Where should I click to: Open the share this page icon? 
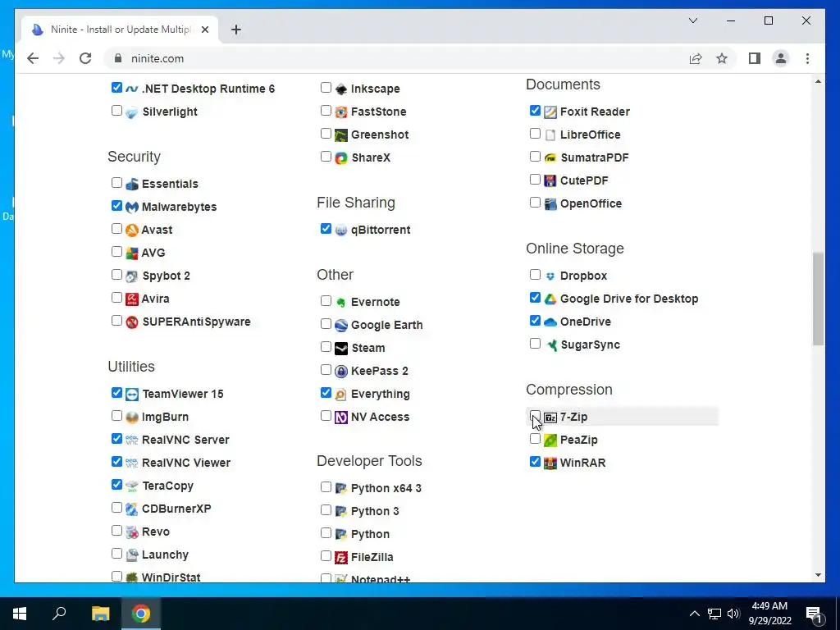pyautogui.click(x=696, y=58)
